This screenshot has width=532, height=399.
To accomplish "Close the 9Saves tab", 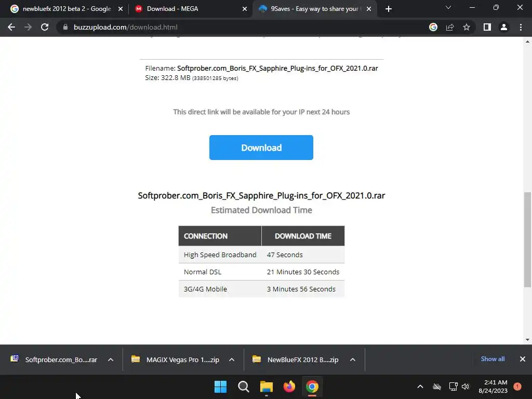I will click(x=369, y=9).
